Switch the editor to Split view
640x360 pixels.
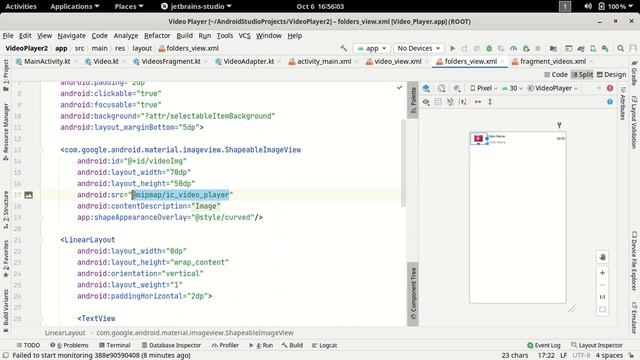582,74
